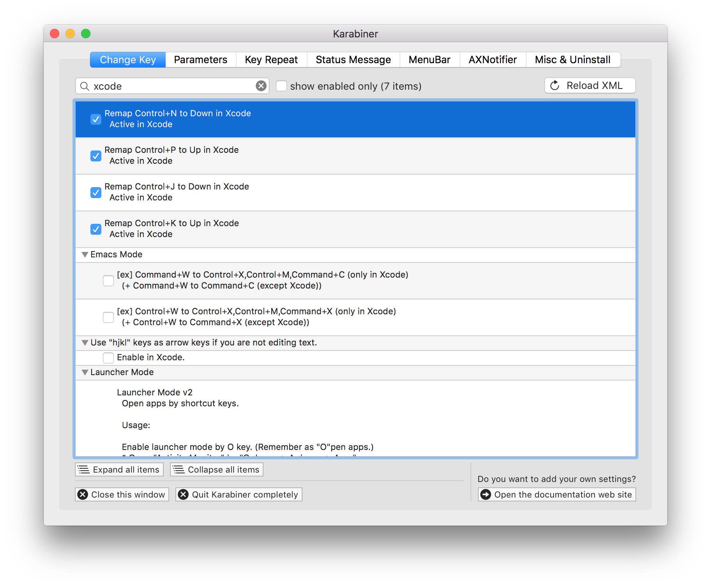Clear the xcode search field
Screen dimensions: 711x588
[x=261, y=86]
